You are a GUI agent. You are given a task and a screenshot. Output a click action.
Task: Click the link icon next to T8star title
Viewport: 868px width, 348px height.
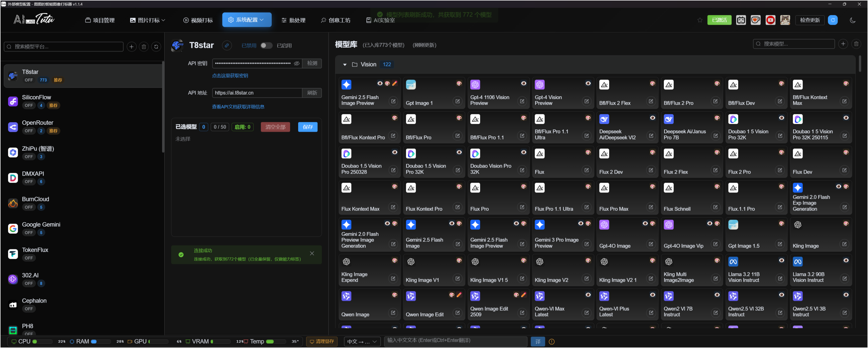click(x=227, y=46)
